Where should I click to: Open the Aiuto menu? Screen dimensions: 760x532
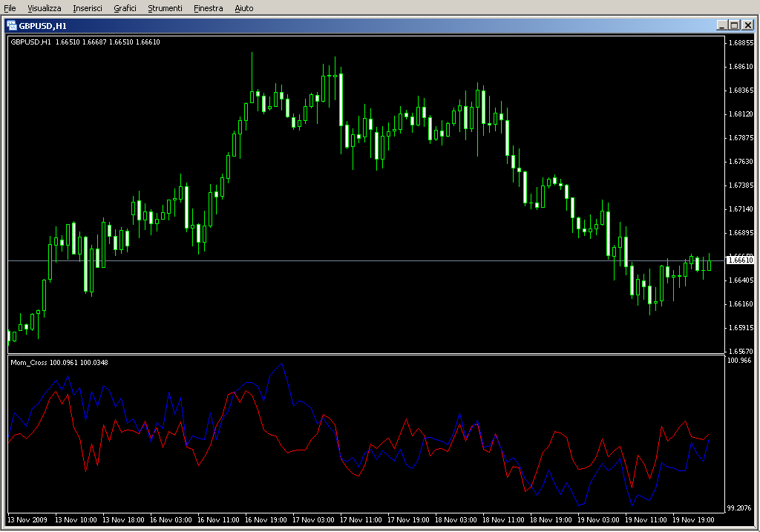(x=243, y=8)
